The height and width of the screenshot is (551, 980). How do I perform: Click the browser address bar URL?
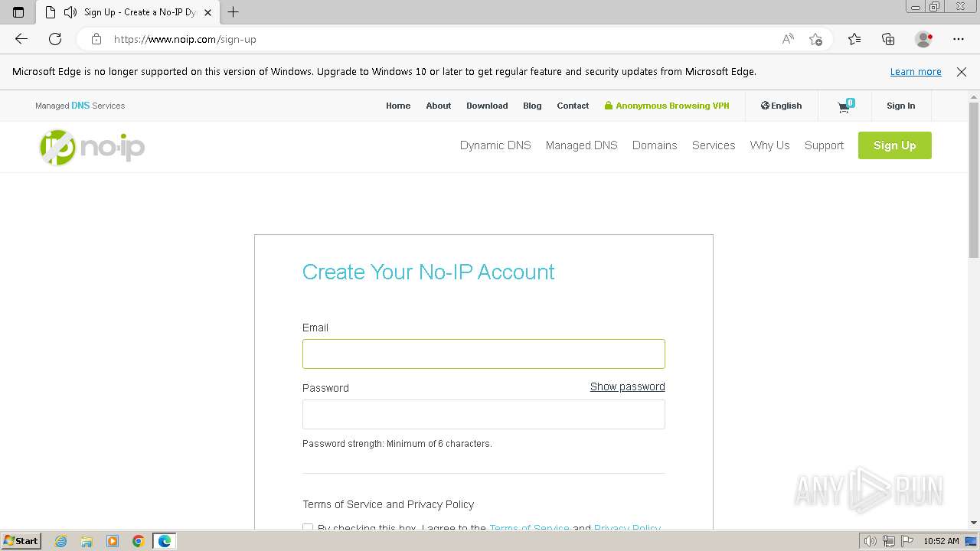pyautogui.click(x=185, y=39)
